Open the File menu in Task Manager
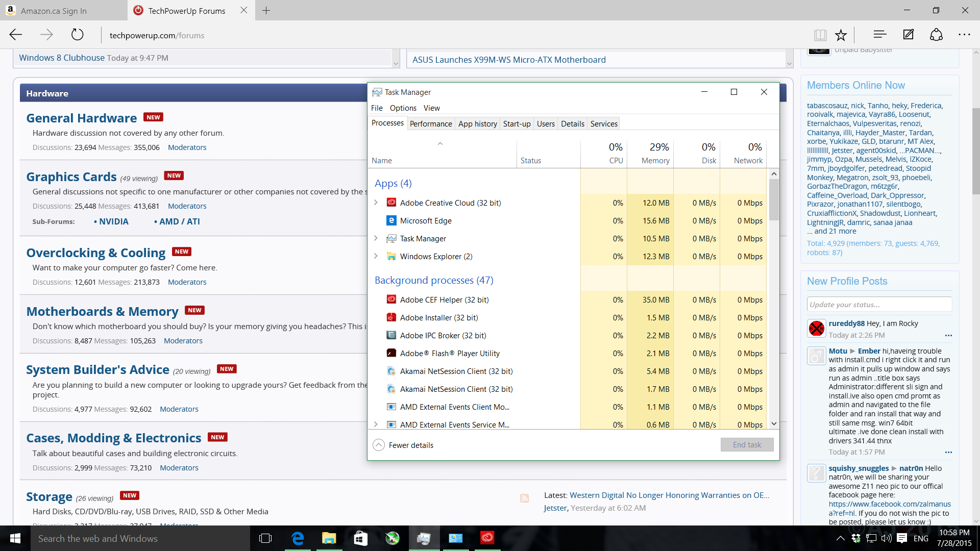The image size is (980, 551). [377, 108]
